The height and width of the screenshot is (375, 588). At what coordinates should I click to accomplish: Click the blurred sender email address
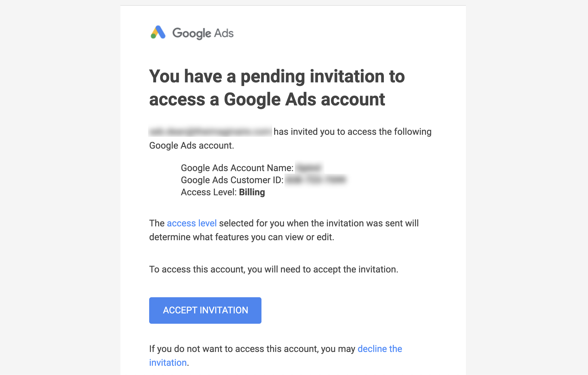point(210,132)
